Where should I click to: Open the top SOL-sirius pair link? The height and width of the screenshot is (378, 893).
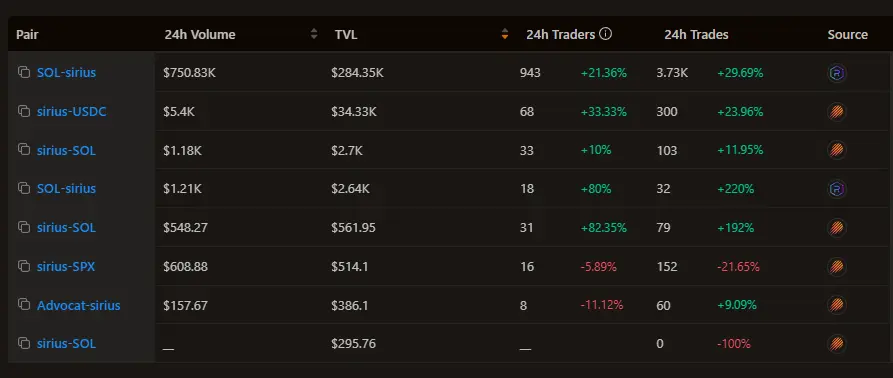coord(67,73)
